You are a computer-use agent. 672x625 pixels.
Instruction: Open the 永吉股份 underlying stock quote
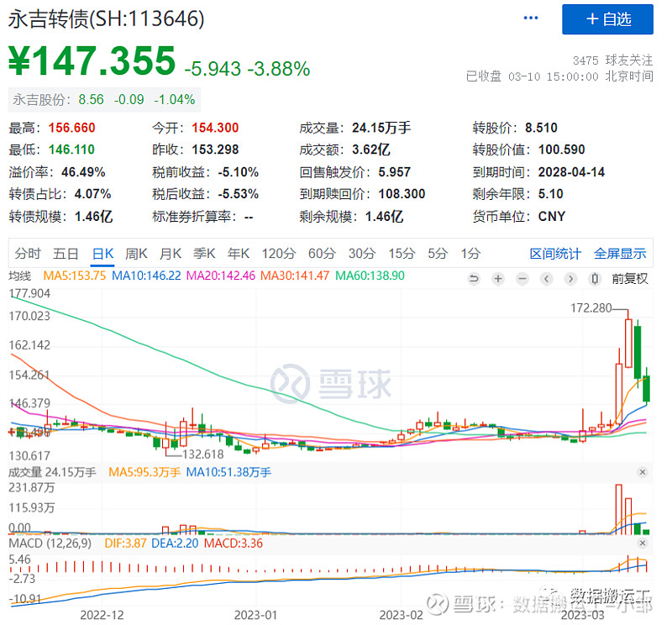tap(103, 100)
